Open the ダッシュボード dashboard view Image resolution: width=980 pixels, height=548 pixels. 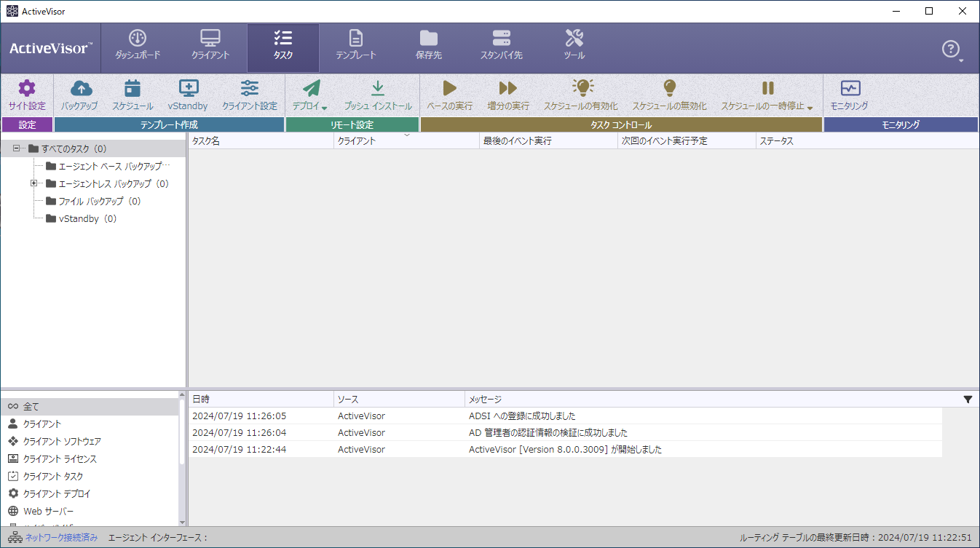click(x=138, y=46)
